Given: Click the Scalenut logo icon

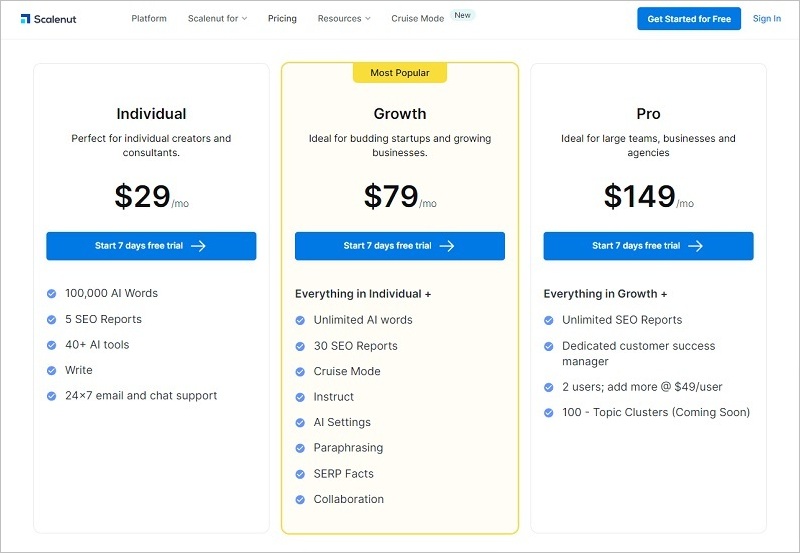Looking at the screenshot, I should (25, 19).
